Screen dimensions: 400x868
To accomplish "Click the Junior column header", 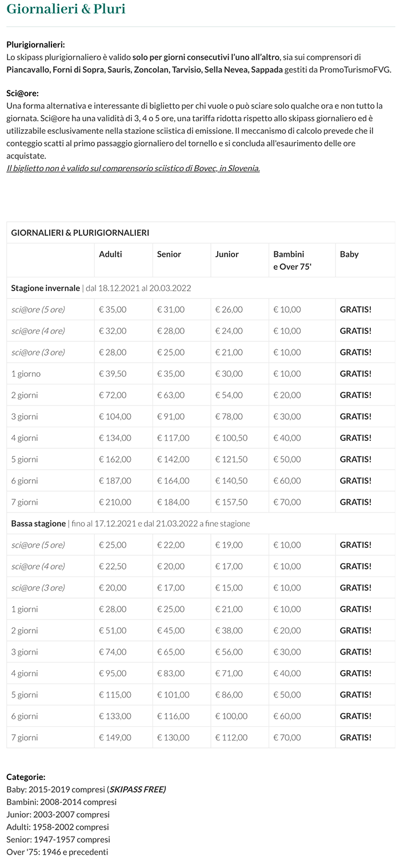I will [227, 254].
